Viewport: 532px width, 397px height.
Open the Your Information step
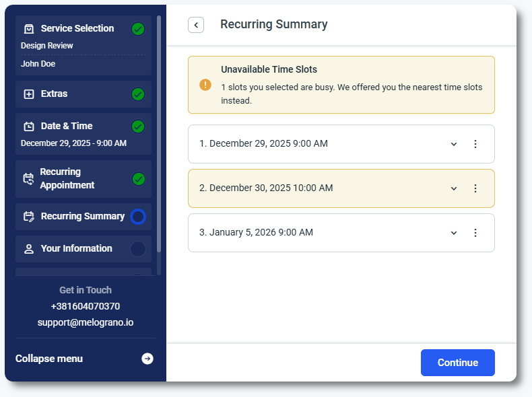tap(76, 249)
